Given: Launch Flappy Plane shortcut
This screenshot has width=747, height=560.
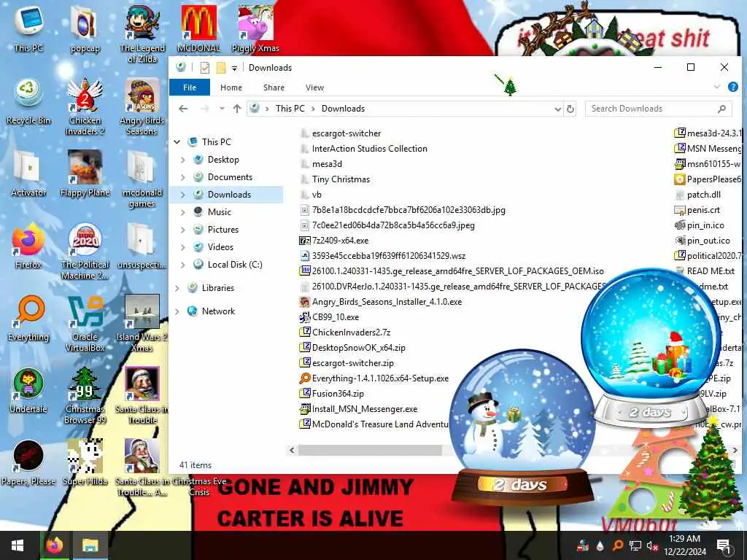Looking at the screenshot, I should coord(85,174).
